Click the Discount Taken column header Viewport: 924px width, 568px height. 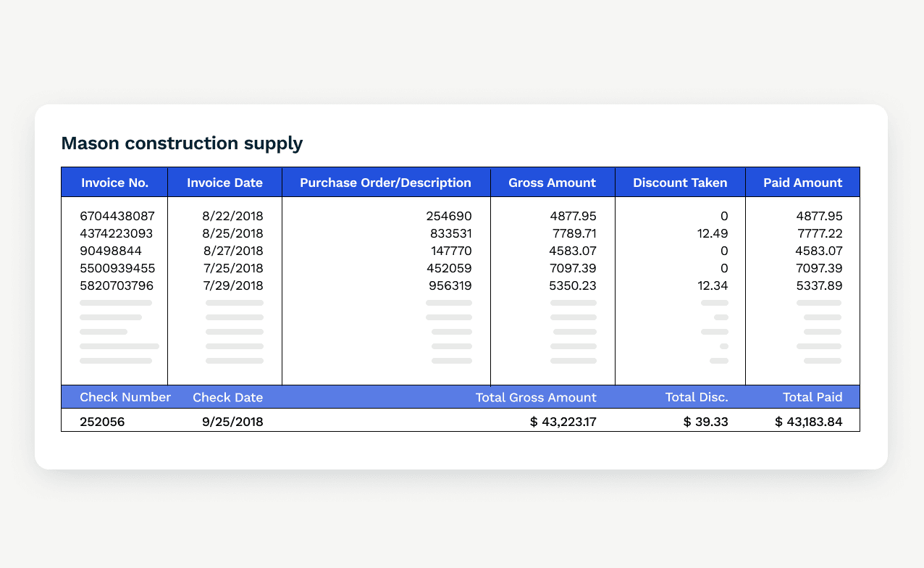click(x=680, y=183)
